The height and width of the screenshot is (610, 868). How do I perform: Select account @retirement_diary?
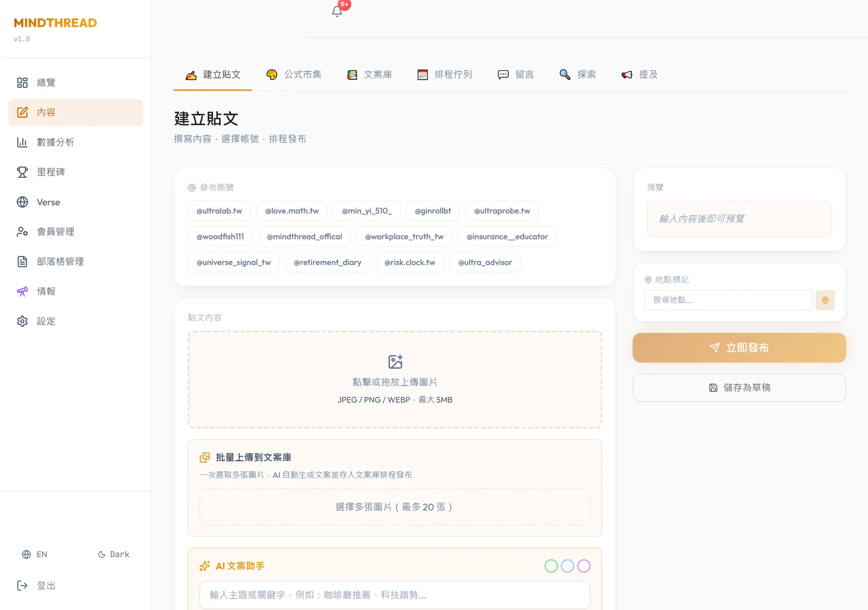328,262
